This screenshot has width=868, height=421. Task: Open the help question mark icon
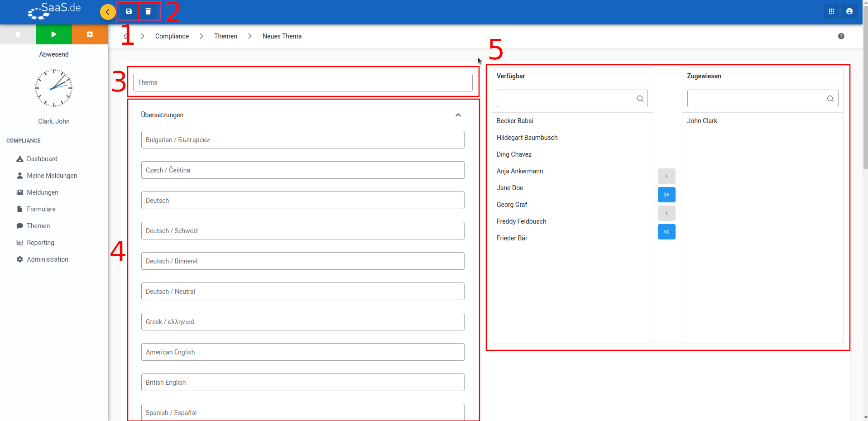pos(841,36)
